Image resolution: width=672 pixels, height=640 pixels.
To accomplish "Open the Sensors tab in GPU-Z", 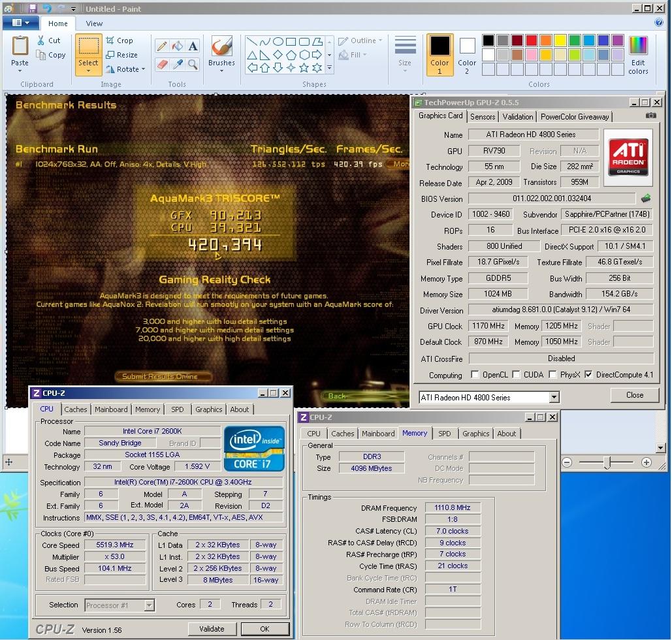I will click(483, 117).
